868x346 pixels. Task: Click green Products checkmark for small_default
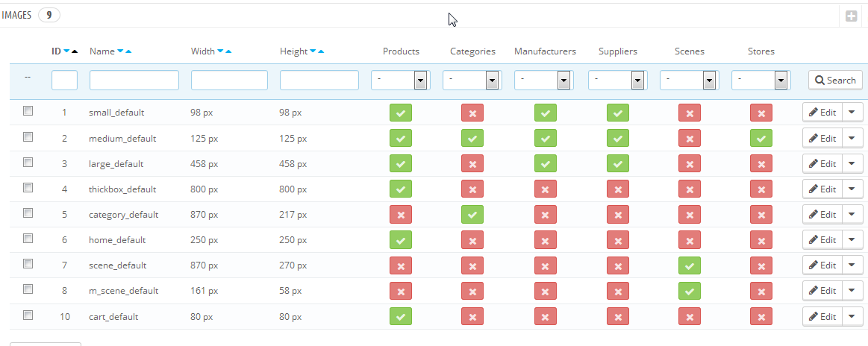pos(401,113)
